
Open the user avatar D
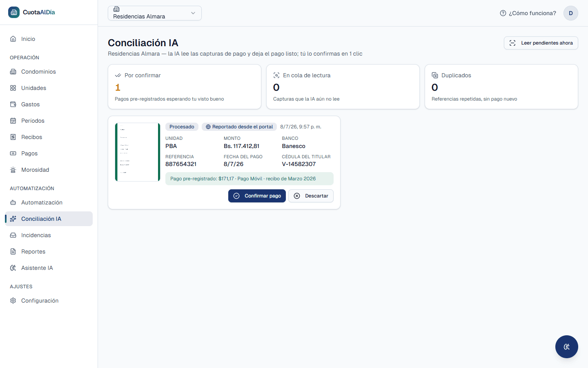(571, 13)
